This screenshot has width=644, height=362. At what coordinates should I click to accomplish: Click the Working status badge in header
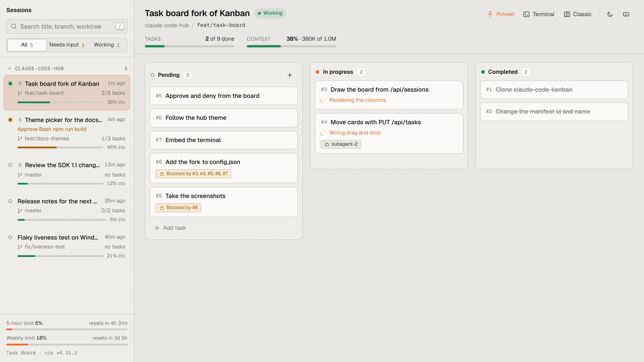(x=270, y=13)
